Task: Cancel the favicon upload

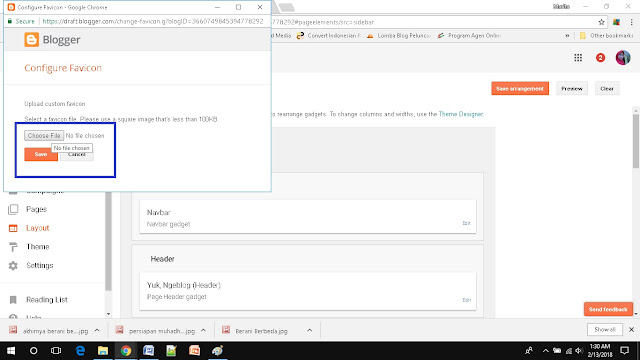Action: click(x=77, y=156)
